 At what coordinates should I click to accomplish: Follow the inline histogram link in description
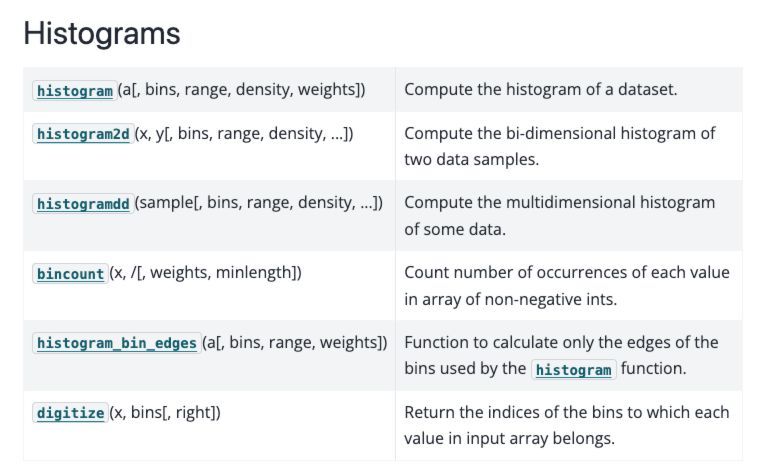pyautogui.click(x=574, y=370)
